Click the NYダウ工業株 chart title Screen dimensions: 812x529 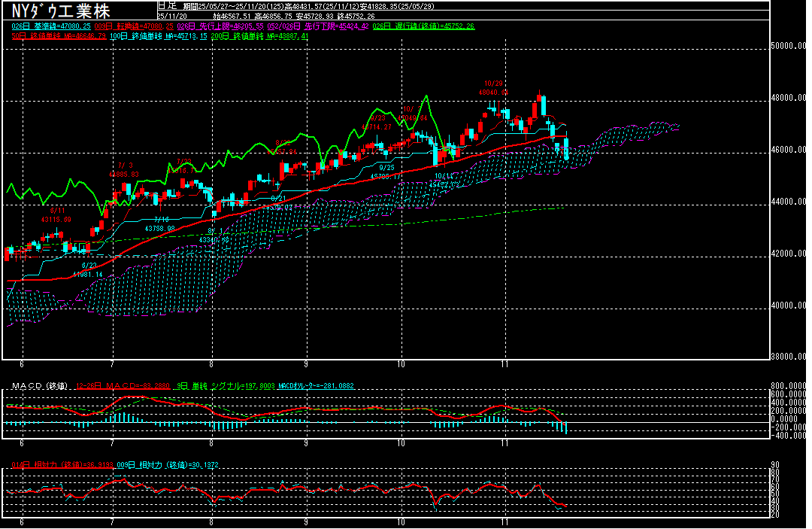click(x=62, y=12)
